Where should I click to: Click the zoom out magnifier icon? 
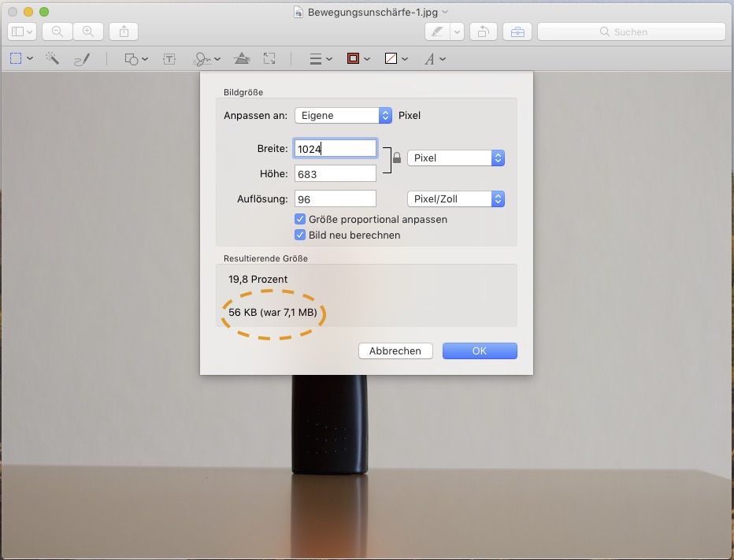pyautogui.click(x=57, y=32)
